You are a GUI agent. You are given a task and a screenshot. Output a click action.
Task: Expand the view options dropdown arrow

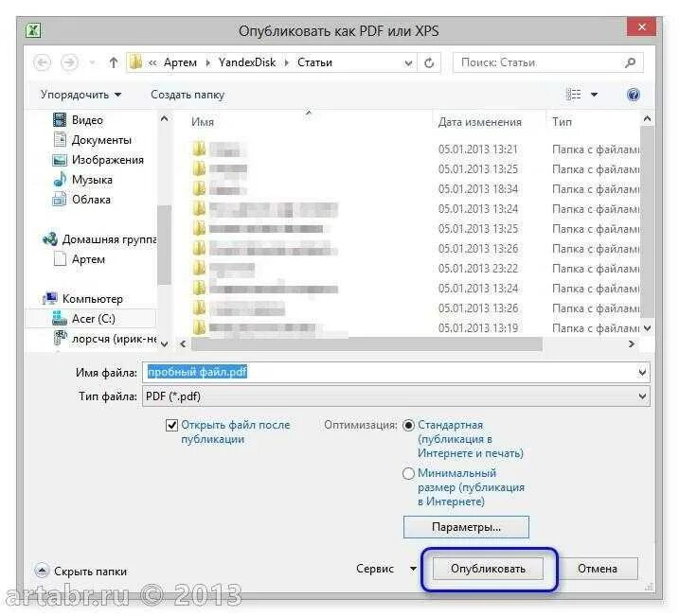pos(595,95)
